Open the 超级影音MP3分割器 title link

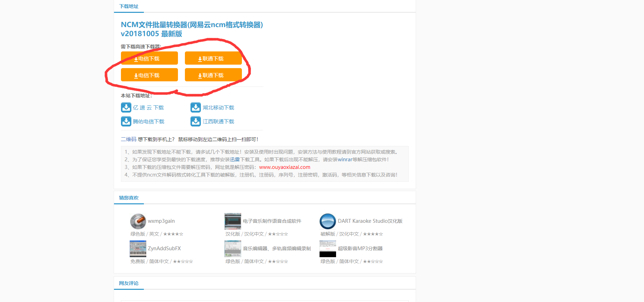point(360,248)
